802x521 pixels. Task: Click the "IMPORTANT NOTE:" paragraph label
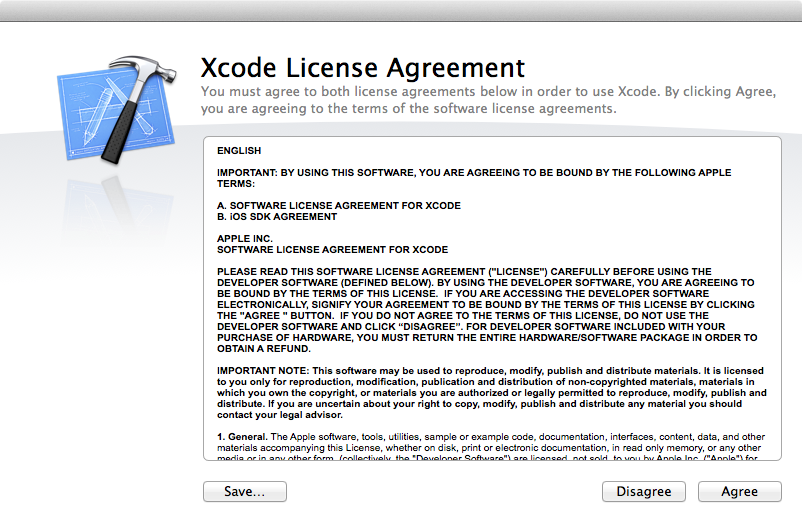click(263, 371)
